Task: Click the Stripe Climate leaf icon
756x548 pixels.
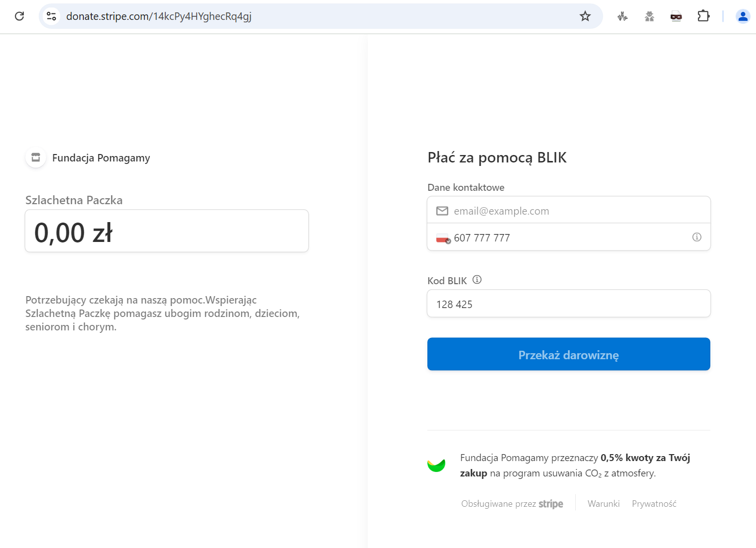Action: click(x=436, y=465)
